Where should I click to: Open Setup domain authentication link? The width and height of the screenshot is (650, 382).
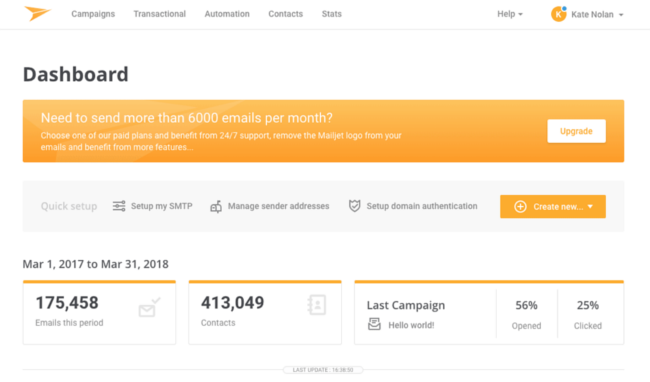pyautogui.click(x=422, y=206)
